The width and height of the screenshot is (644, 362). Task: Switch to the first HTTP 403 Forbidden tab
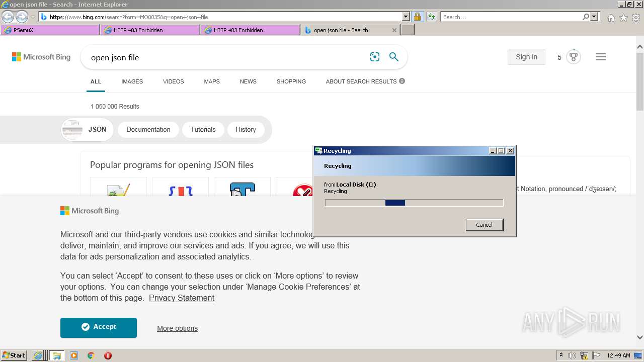[x=150, y=30]
